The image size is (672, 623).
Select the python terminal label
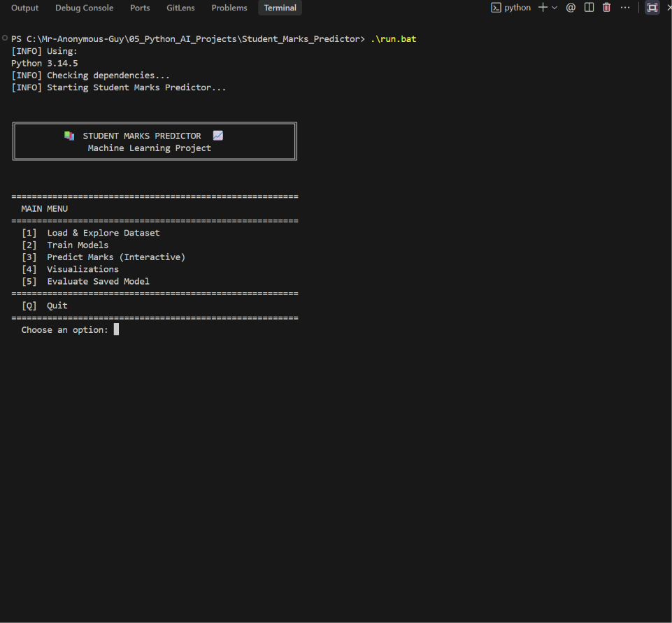(x=517, y=8)
